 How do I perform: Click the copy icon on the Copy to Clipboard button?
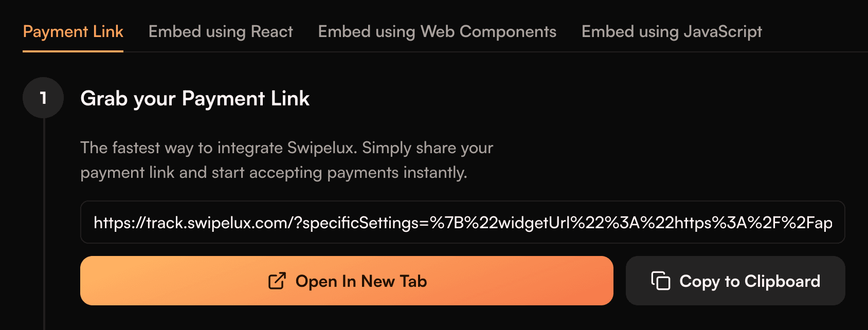click(x=662, y=281)
